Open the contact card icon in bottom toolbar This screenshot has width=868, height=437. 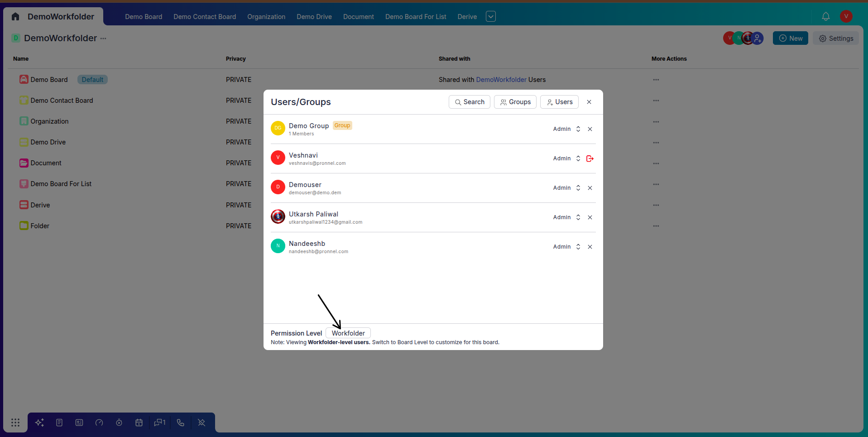(x=79, y=423)
